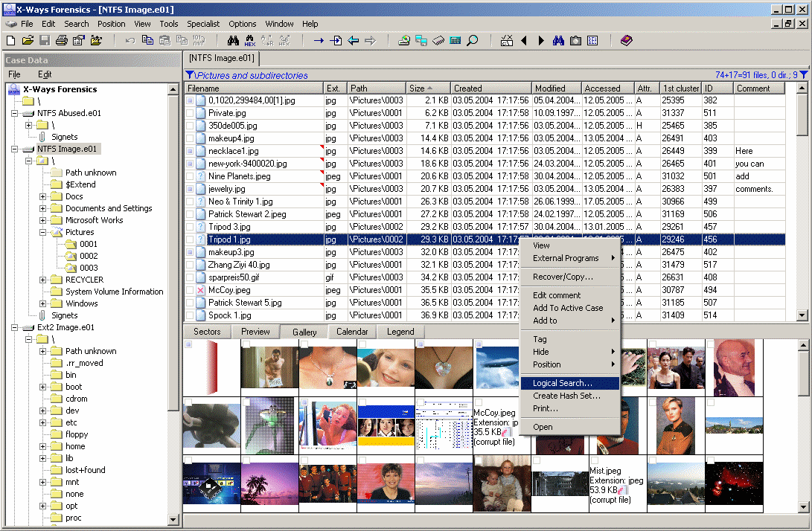Toggle the checkbox on the Spock 1.jpg row
Viewport: 812px width, 531px height.
(189, 317)
